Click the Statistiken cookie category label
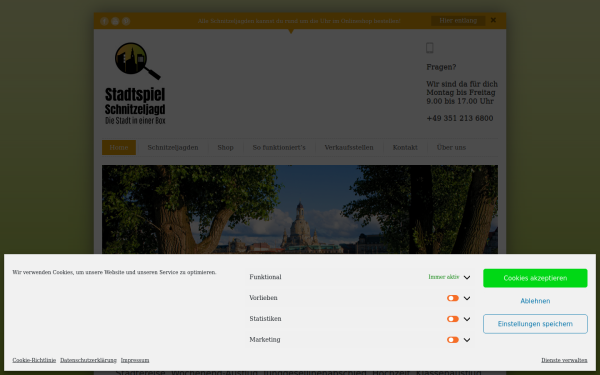 tap(265, 319)
